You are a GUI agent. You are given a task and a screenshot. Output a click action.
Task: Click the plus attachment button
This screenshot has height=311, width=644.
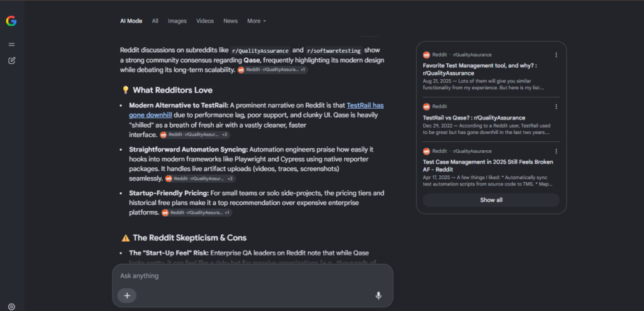(127, 295)
